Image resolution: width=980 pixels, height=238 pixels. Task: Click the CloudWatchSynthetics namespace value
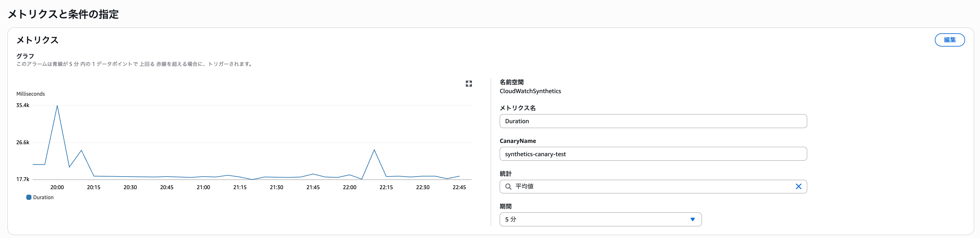tap(530, 91)
